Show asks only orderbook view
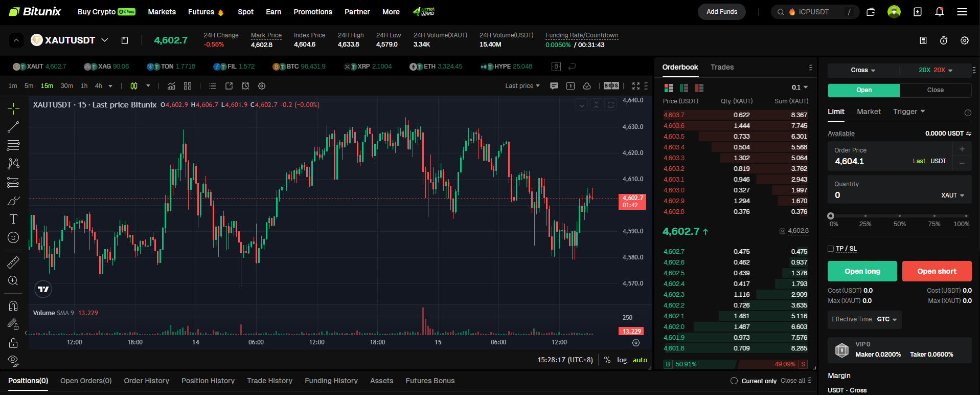The height and width of the screenshot is (395, 980). click(699, 87)
